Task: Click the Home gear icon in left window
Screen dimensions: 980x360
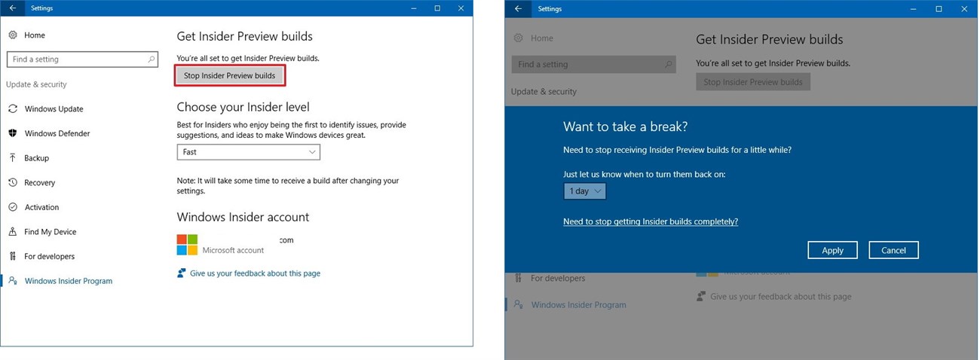Action: pyautogui.click(x=12, y=35)
